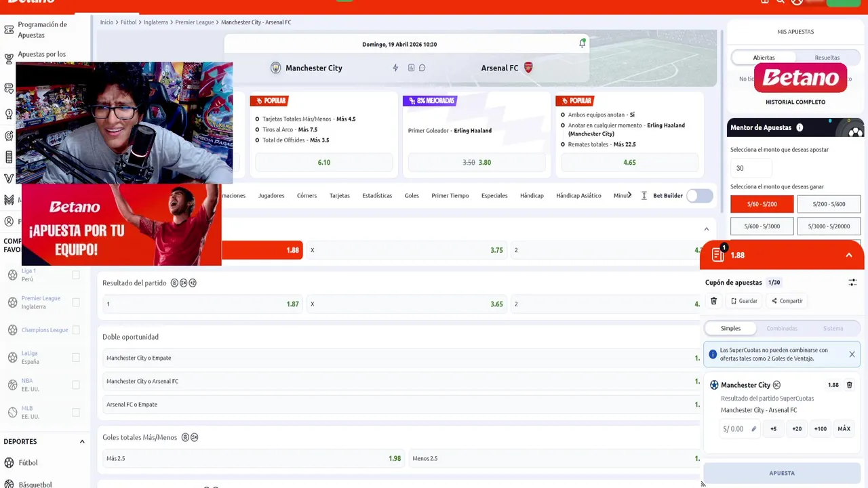Open the Estadísticas market tab
The image size is (868, 488).
pos(377,196)
